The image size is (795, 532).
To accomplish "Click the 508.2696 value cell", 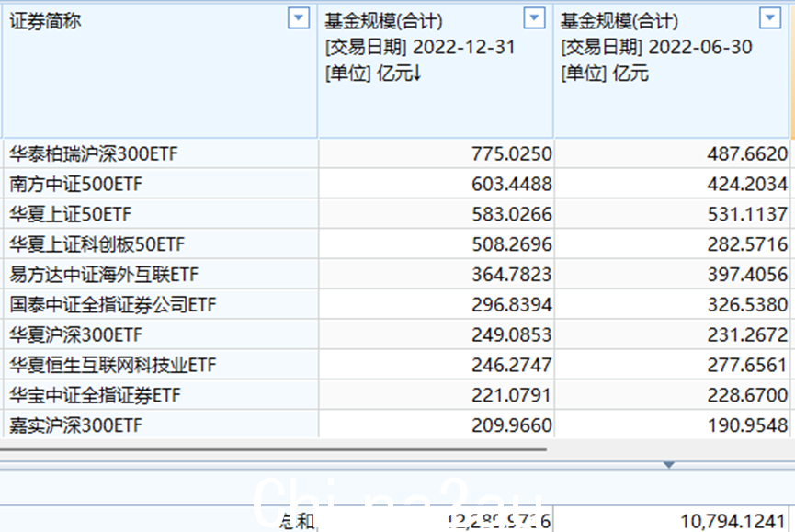I will tap(436, 244).
